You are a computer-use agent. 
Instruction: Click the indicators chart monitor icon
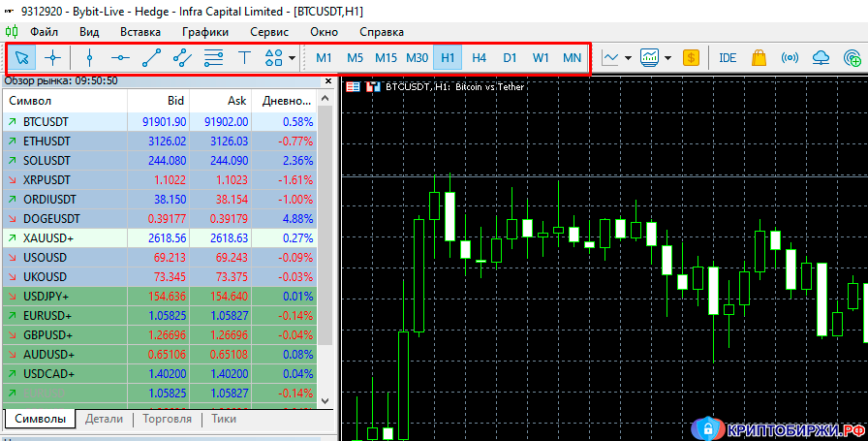pos(650,57)
